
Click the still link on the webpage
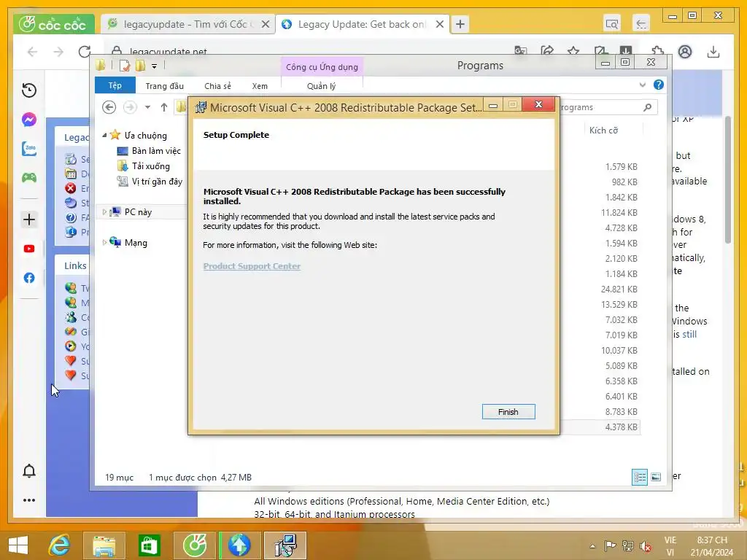point(689,334)
